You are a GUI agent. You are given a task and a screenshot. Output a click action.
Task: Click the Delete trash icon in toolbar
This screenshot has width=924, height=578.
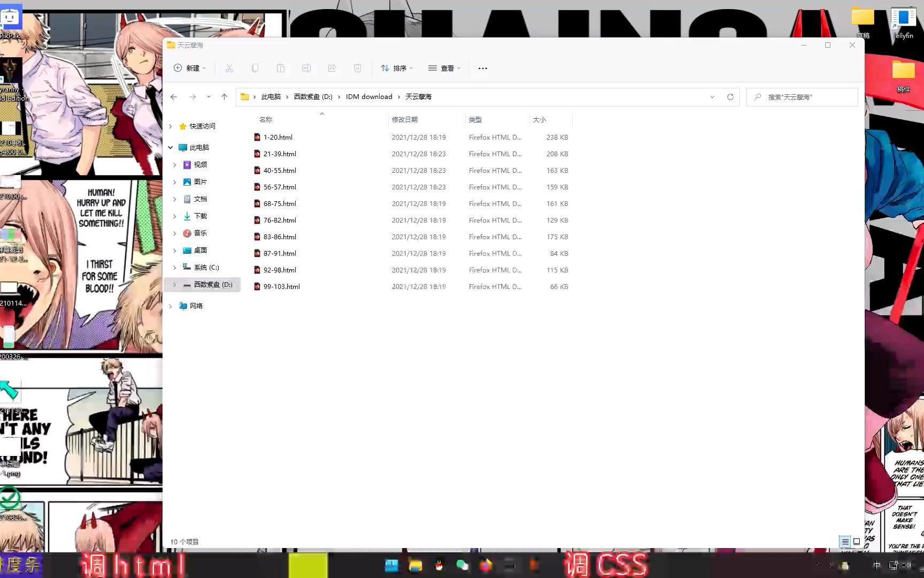coord(358,68)
